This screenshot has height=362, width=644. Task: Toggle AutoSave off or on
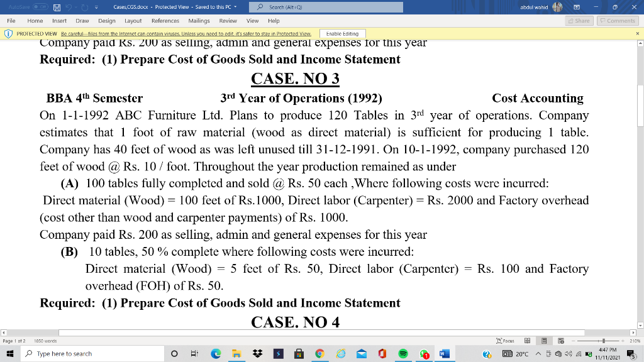[40, 6]
